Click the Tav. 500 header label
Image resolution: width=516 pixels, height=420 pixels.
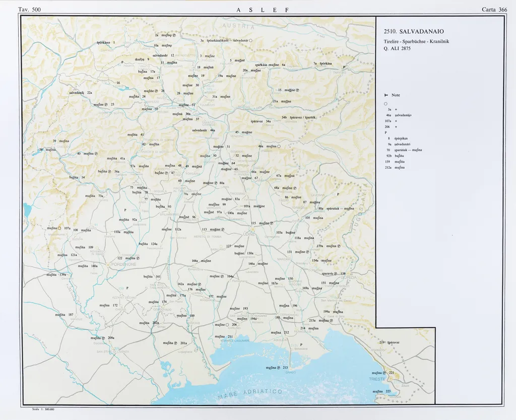point(29,10)
